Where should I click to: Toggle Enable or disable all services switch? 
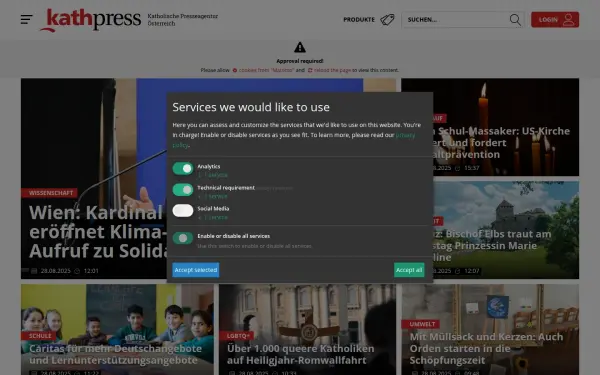click(x=183, y=238)
